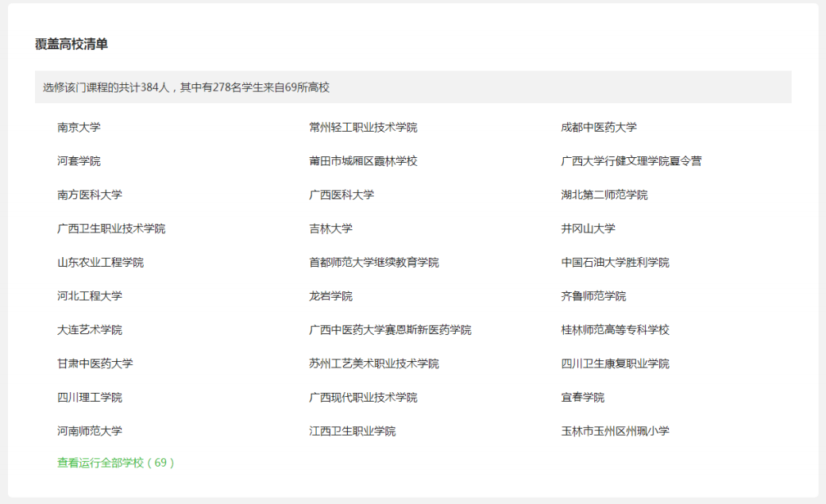Screen dimensions: 826x504
Task: Select 江西卫生职业学院
Action: click(x=353, y=431)
